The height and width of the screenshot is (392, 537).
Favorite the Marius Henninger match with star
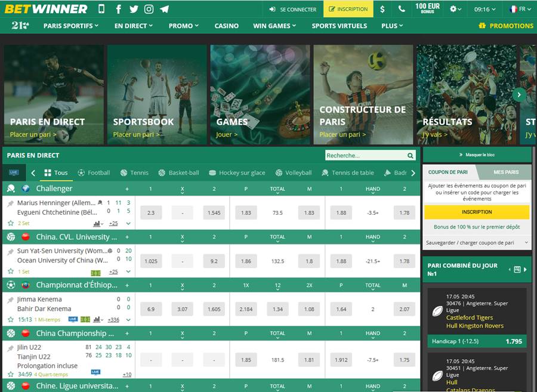11,223
